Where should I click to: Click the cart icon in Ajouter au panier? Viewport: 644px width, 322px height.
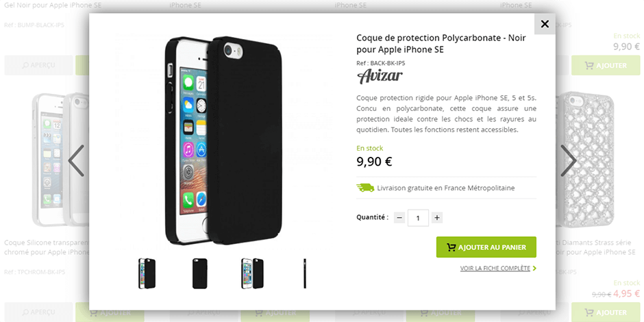pos(451,247)
